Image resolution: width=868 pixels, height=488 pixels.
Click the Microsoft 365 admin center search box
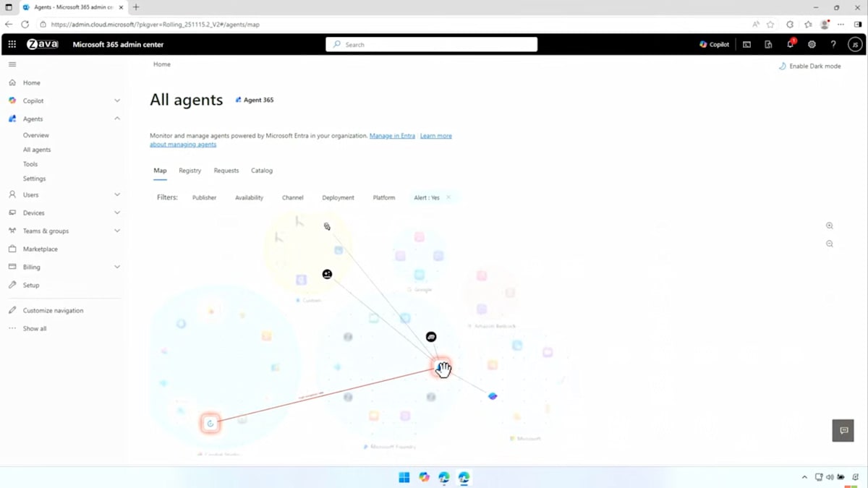pyautogui.click(x=431, y=44)
